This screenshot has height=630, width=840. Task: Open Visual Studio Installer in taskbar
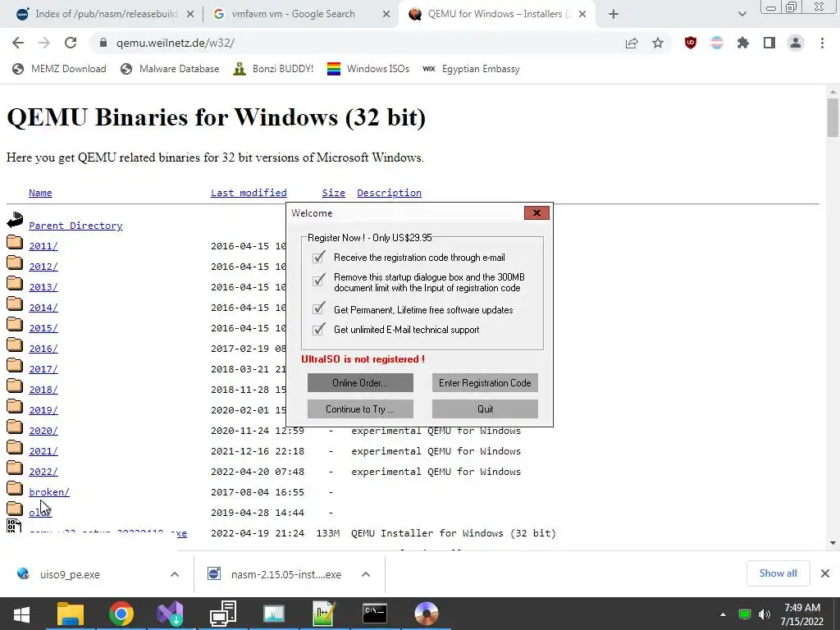[x=171, y=614]
